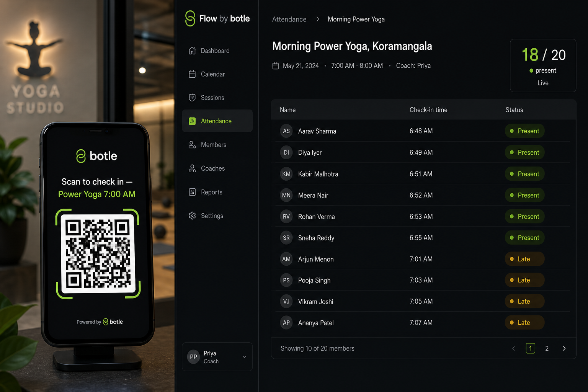Viewport: 588px width, 392px height.
Task: Open Coaches in the sidebar
Action: 217,168
